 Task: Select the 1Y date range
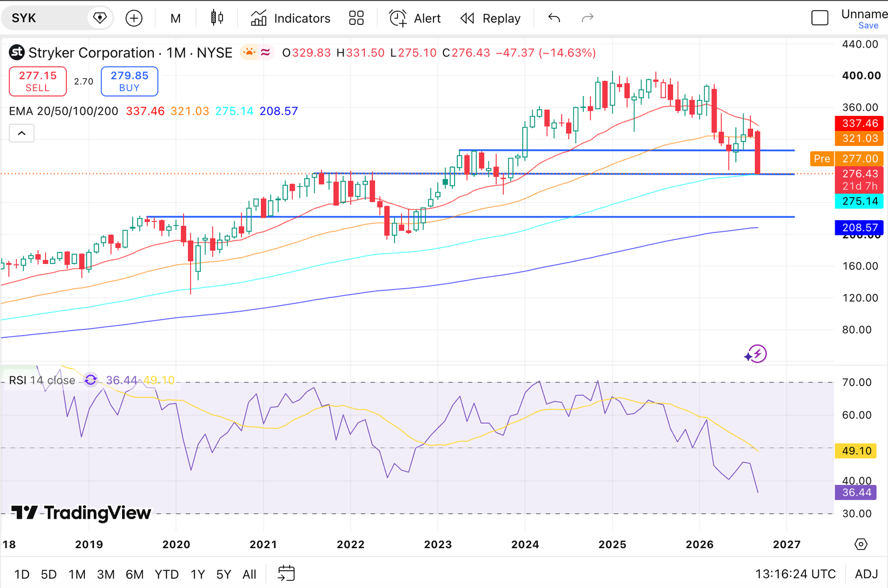pos(198,574)
